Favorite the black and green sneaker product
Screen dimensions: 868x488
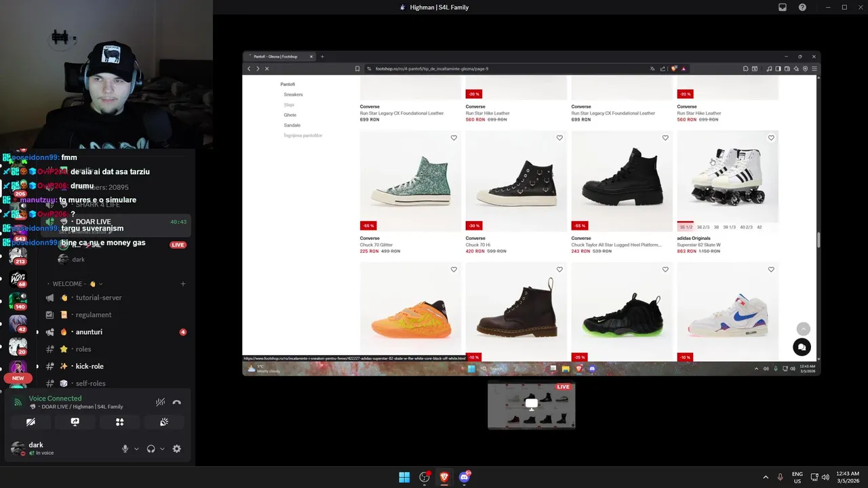click(x=665, y=269)
